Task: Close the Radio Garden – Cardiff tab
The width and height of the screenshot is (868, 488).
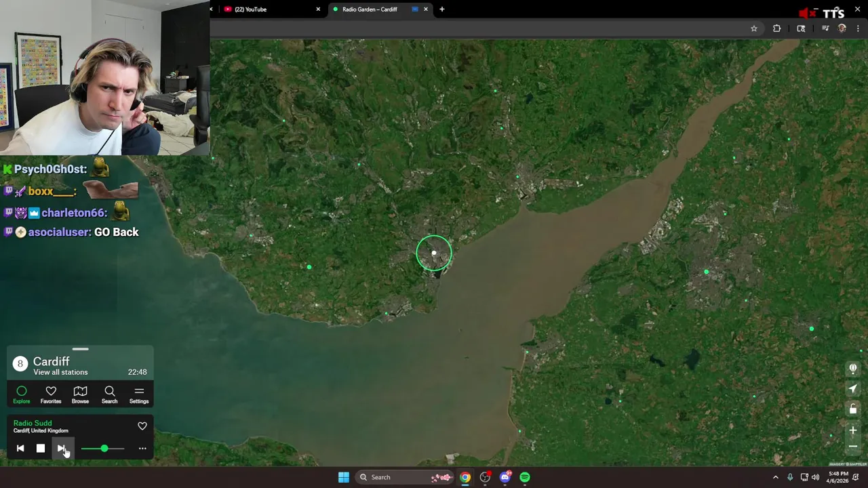Action: click(426, 9)
